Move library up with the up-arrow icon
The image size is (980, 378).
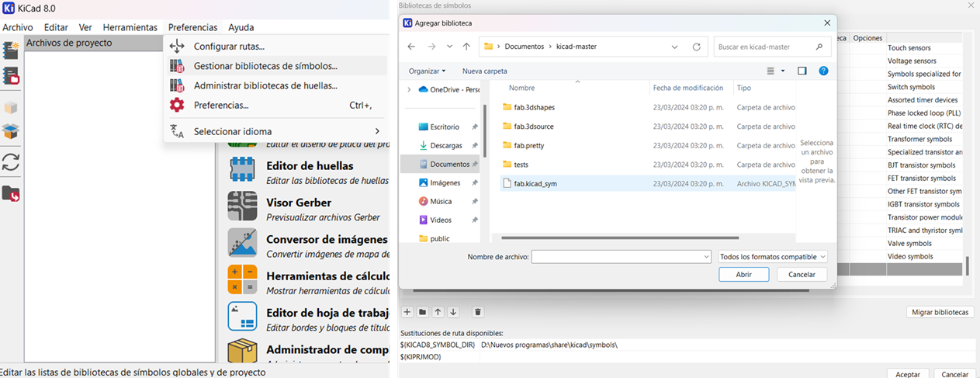point(438,312)
